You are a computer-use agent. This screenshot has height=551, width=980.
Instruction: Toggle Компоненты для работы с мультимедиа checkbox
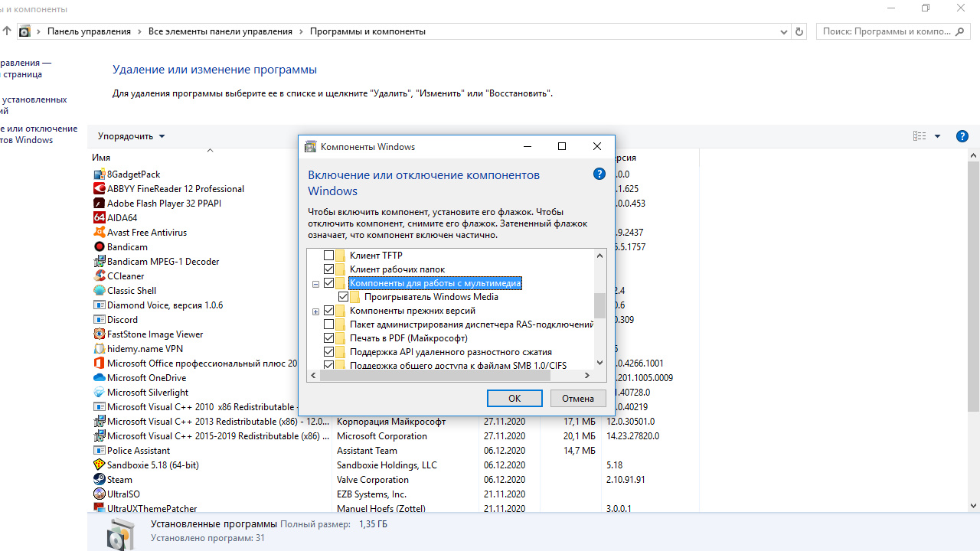329,283
